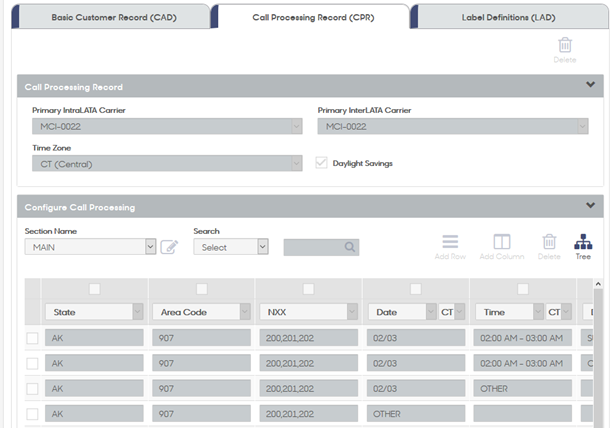Image resolution: width=614 pixels, height=429 pixels.
Task: Check the Area Code column checkbox
Action: point(202,289)
